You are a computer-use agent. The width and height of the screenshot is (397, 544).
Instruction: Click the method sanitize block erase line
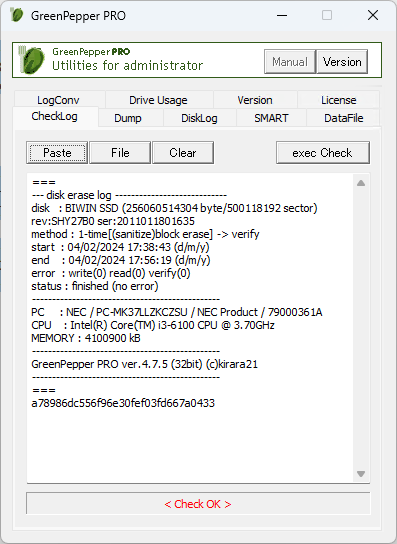[x=145, y=234]
